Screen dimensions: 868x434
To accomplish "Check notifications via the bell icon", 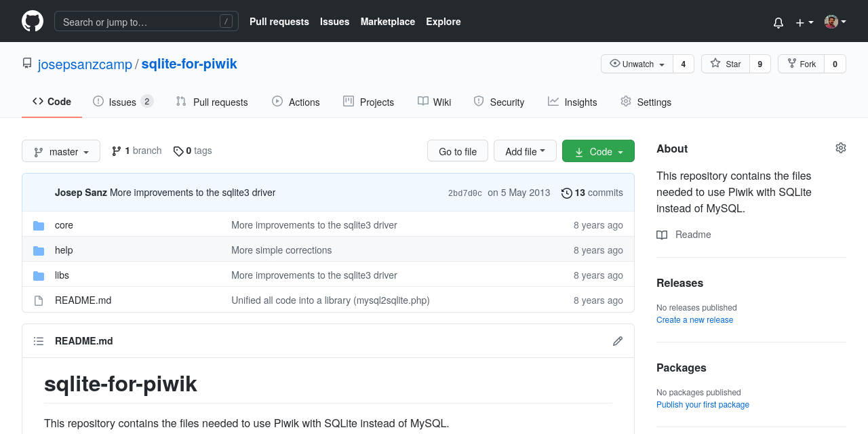I will [x=778, y=22].
